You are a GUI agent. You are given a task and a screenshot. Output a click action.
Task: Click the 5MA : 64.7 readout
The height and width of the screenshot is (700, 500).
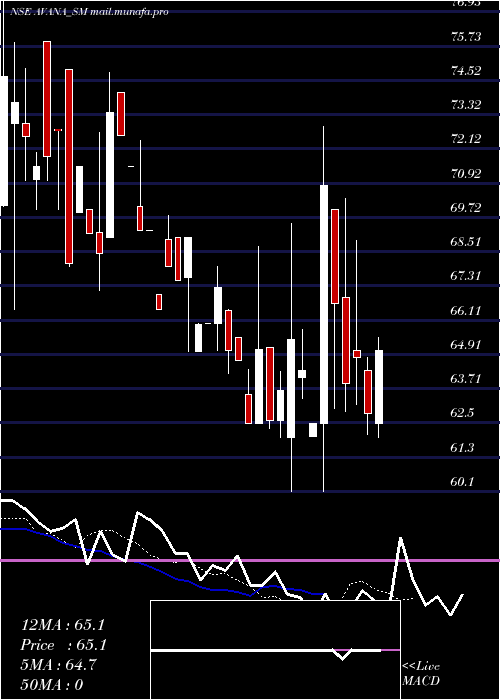point(58,665)
